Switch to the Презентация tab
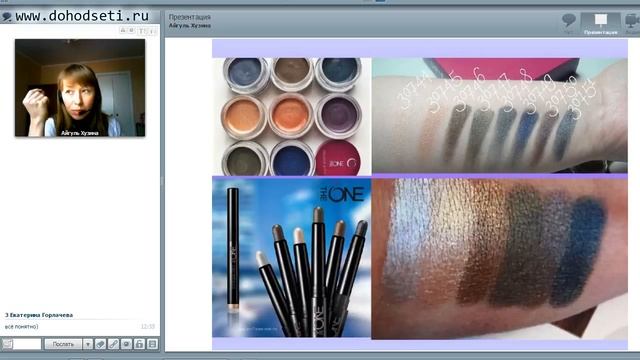This screenshot has width=640, height=360. 600,24
